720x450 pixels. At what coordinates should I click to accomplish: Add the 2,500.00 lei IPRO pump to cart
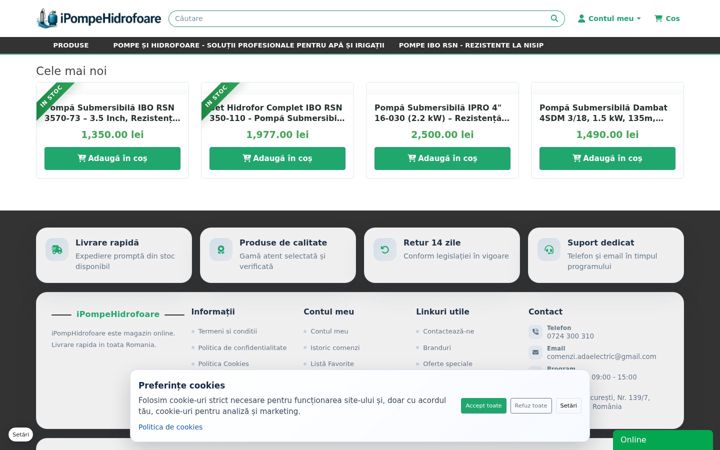[442, 158]
